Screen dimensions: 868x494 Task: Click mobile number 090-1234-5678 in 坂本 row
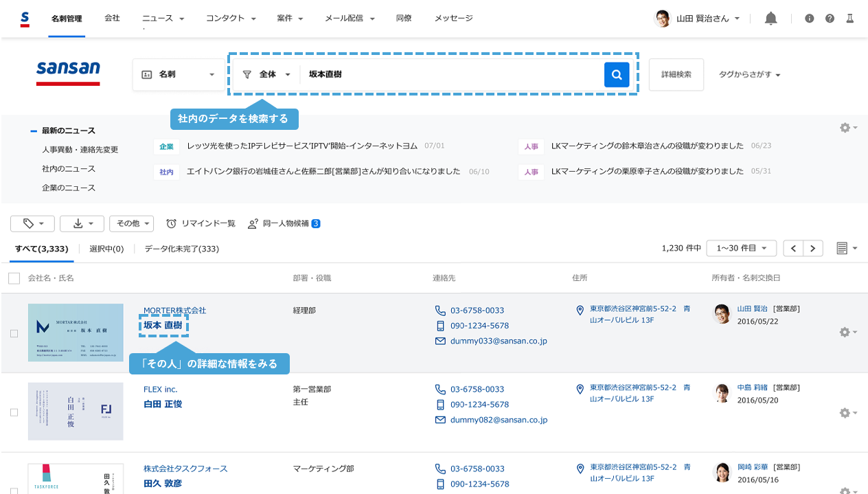tap(479, 326)
